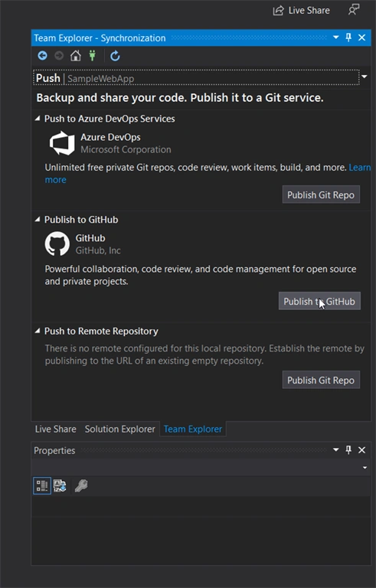Click the GitHub Octocat logo
Viewport: 376px width, 588px height.
[x=57, y=243]
